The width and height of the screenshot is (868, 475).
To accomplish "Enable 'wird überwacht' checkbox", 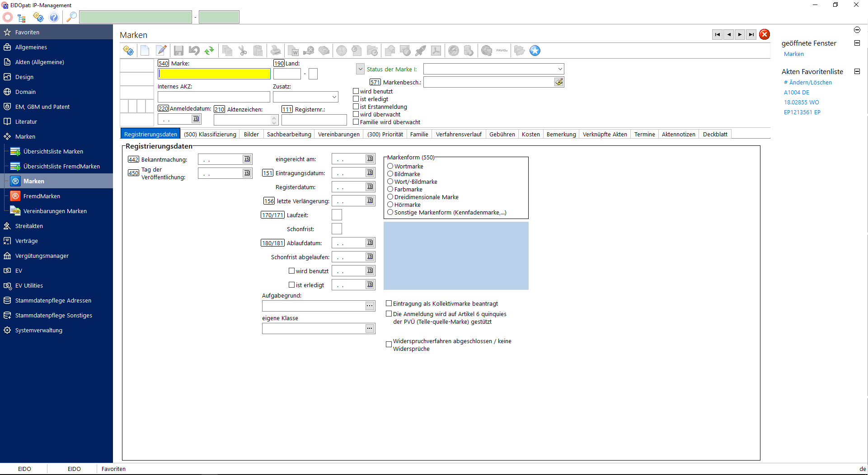I will (x=356, y=114).
